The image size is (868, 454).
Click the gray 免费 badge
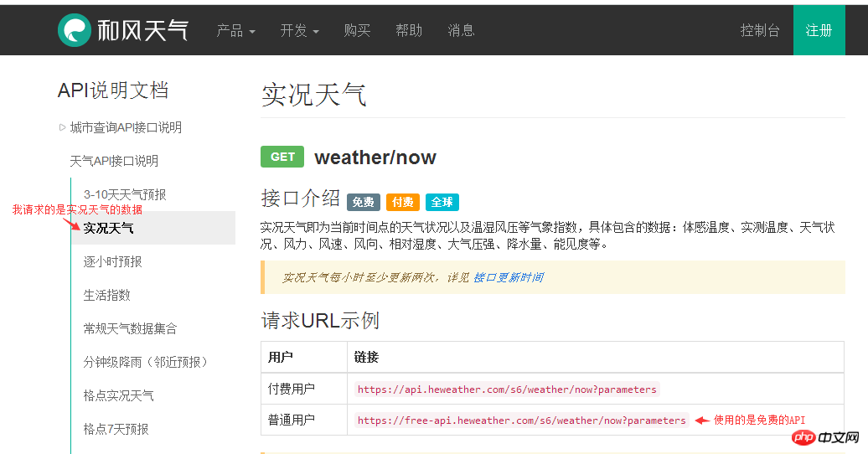coord(364,202)
